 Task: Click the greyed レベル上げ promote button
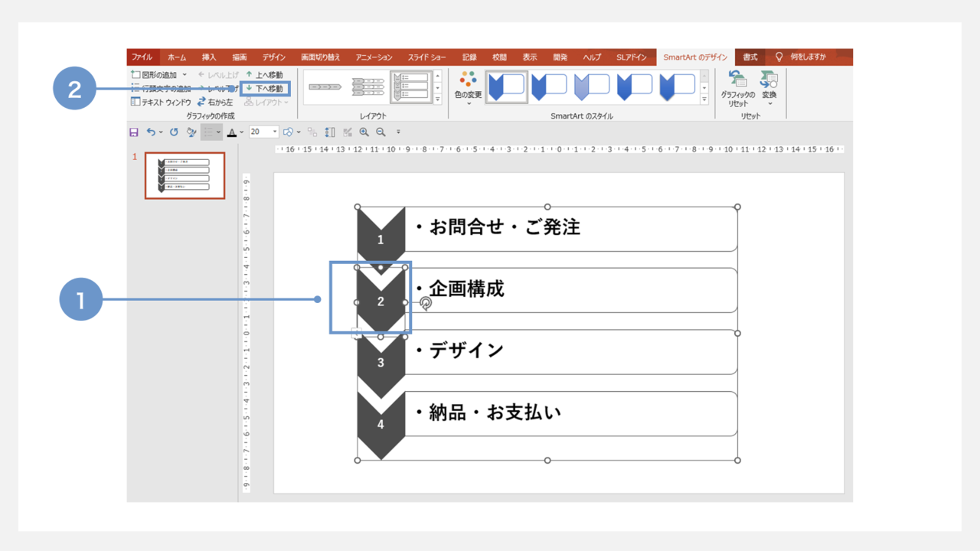pyautogui.click(x=218, y=75)
